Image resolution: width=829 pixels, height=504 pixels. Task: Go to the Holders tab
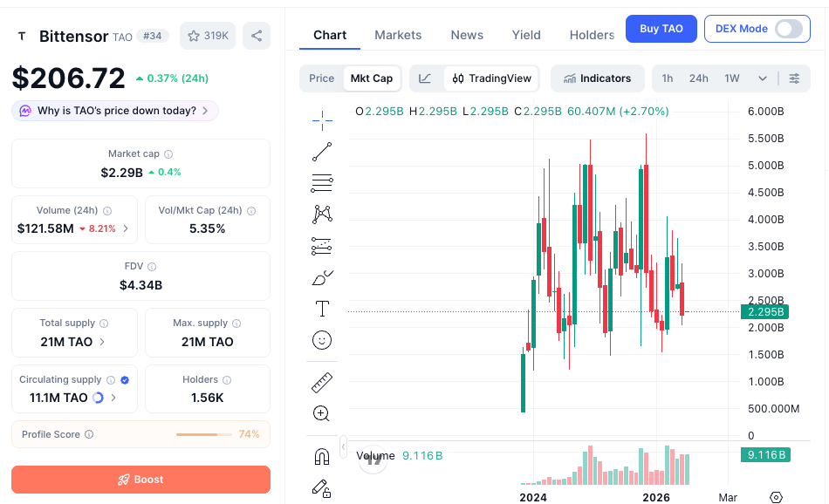[592, 35]
